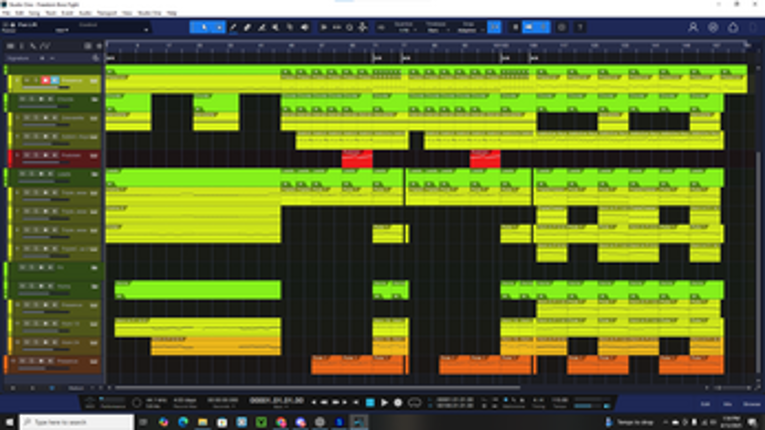Toggle monitor button on the first track
765x430 pixels.
(54, 80)
